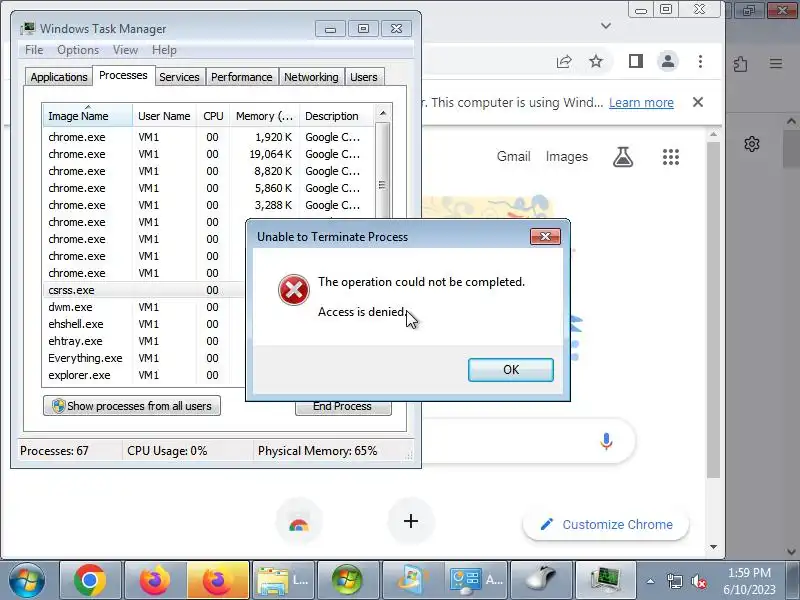This screenshot has width=800, height=600.
Task: Click the network tray icon
Action: pos(674,581)
